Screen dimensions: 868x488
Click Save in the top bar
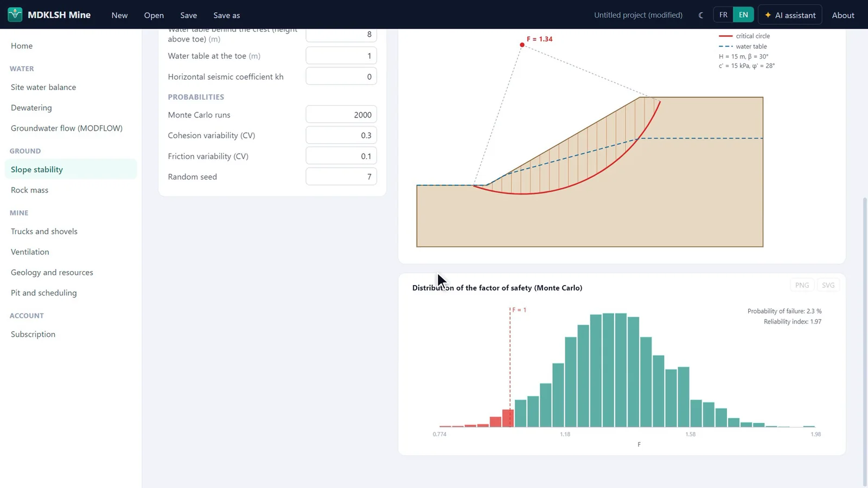[189, 15]
